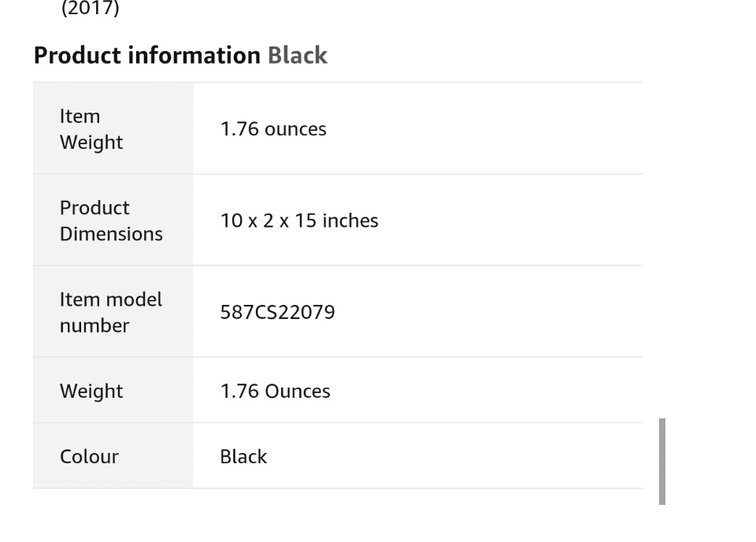Select the "Product Dimensions" label cell

tap(113, 221)
